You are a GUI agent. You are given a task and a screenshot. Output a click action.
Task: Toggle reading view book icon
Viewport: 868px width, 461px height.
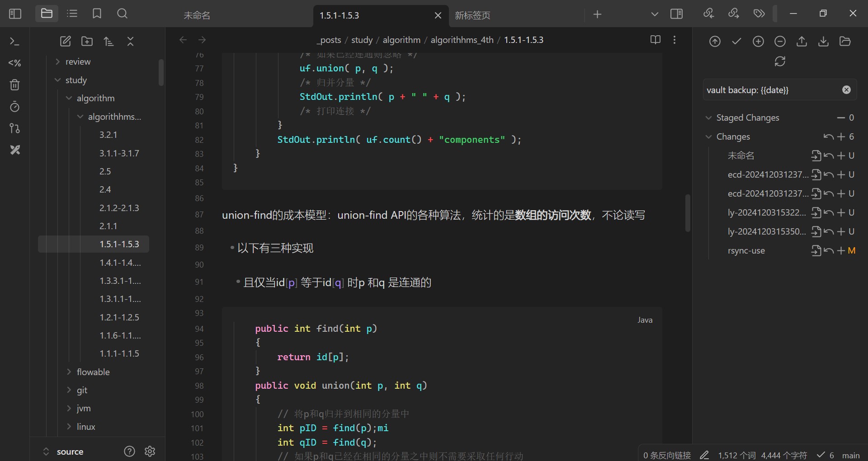tap(655, 40)
